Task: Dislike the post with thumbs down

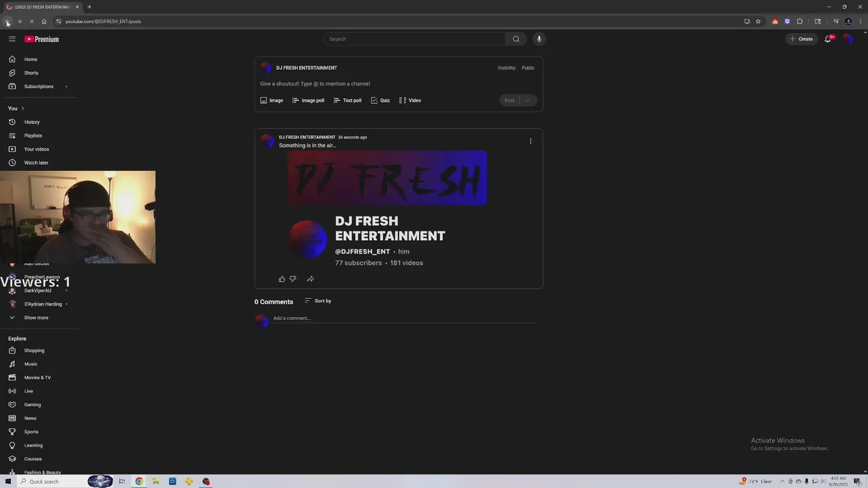Action: 293,279
